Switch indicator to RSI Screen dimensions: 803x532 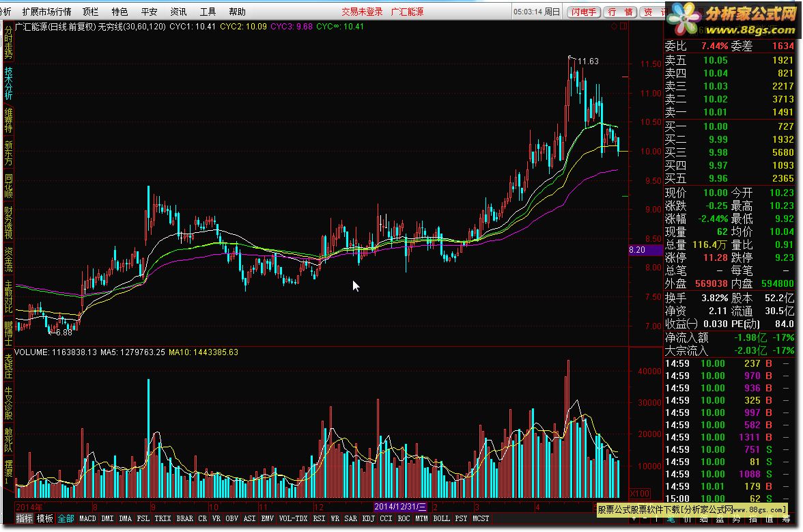coord(319,518)
